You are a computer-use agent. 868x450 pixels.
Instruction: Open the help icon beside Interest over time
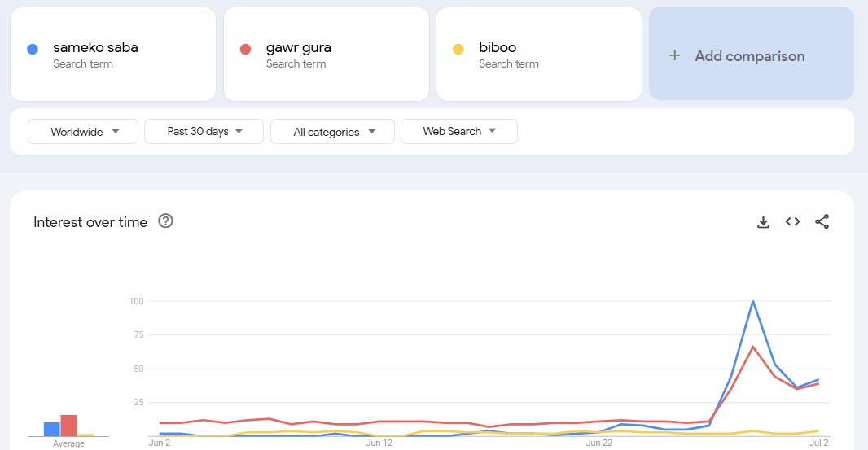point(165,221)
